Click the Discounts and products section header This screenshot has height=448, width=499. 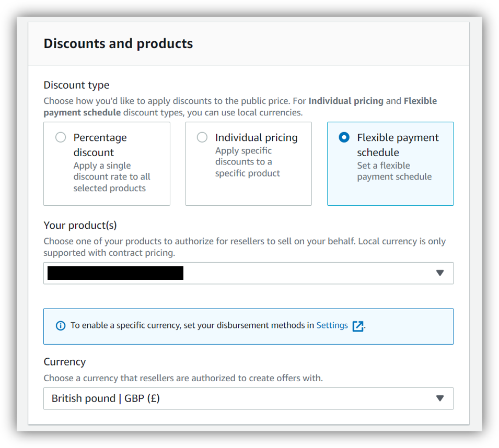point(118,43)
